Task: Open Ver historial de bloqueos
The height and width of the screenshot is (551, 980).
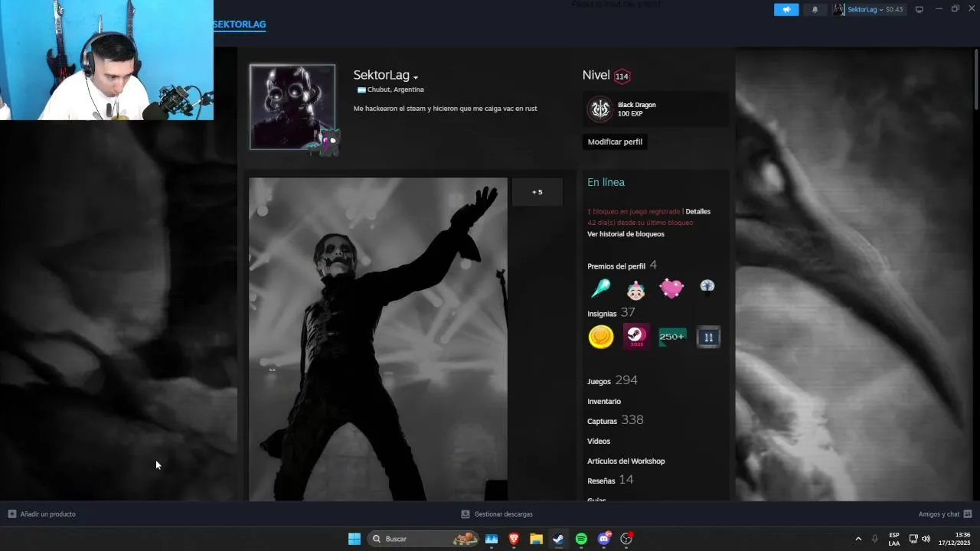Action: click(626, 234)
